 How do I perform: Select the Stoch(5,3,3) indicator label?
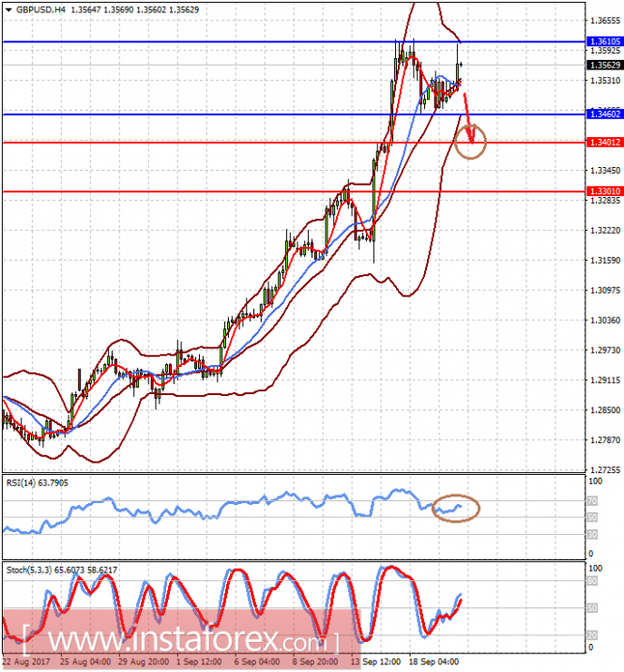[61, 570]
